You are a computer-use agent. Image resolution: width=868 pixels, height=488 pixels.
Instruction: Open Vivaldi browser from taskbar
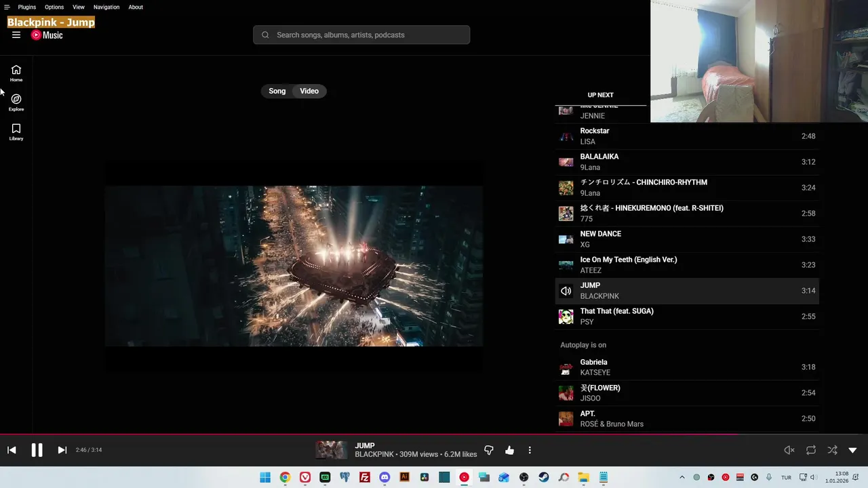[305, 477]
